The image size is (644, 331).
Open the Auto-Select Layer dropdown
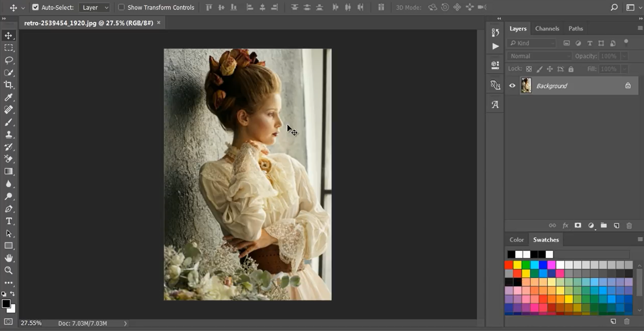(x=94, y=7)
